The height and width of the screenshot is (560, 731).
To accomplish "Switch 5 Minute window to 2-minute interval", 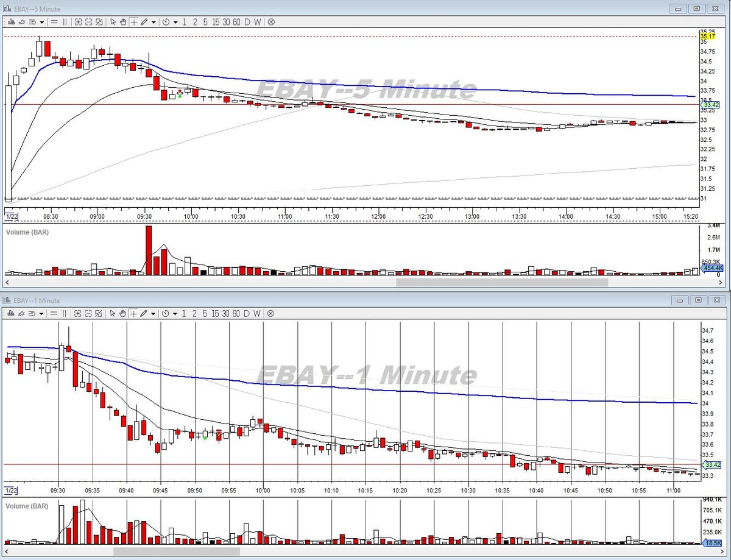I will pyautogui.click(x=195, y=21).
